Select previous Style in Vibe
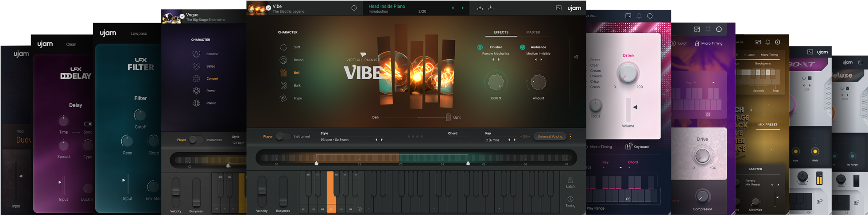This screenshot has height=215, width=868. tap(376, 140)
